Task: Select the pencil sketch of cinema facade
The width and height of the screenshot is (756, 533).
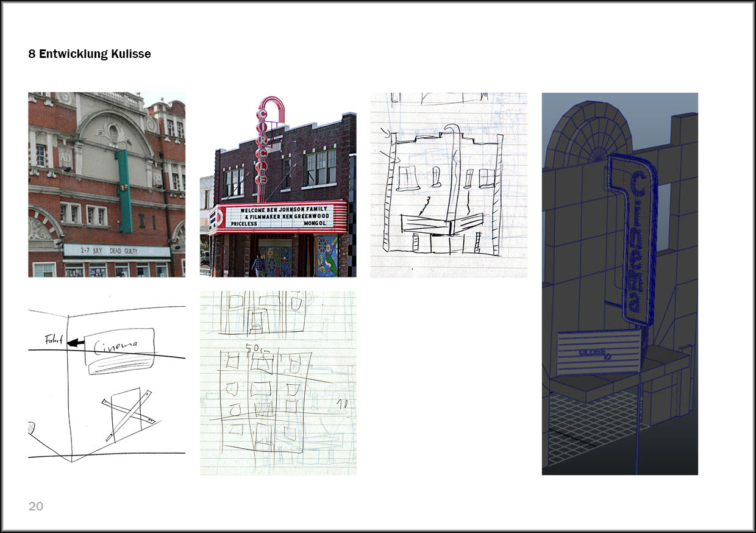Action: click(449, 185)
